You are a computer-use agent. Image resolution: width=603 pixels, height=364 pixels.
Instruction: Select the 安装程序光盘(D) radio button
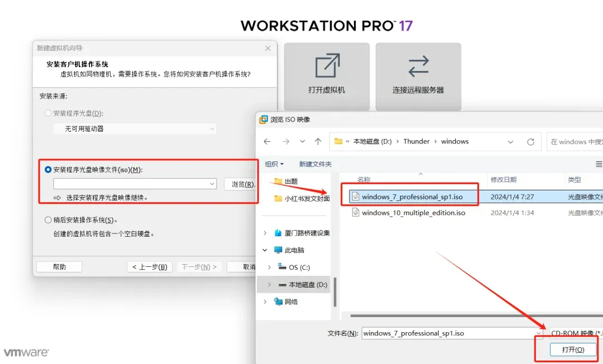point(48,113)
